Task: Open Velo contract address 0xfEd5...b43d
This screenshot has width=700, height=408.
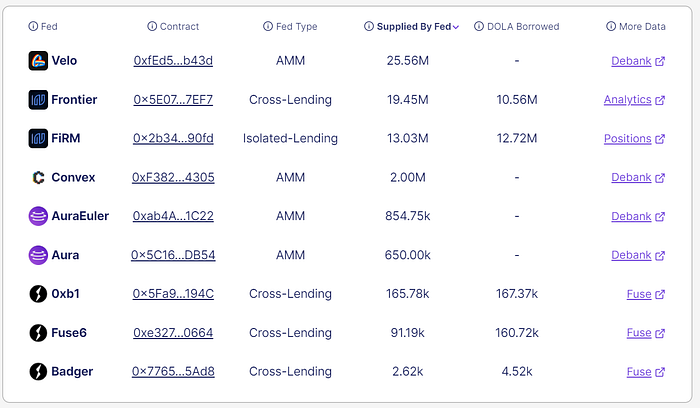Action: [x=173, y=61]
